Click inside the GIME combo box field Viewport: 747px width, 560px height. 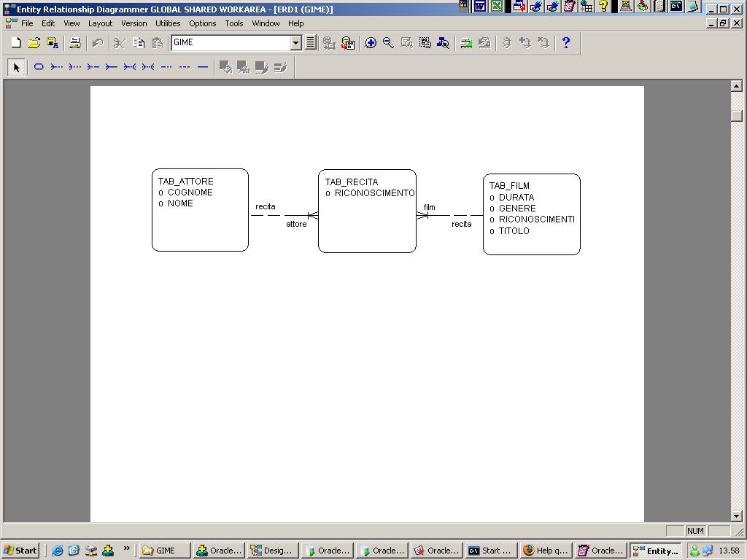pyautogui.click(x=231, y=43)
